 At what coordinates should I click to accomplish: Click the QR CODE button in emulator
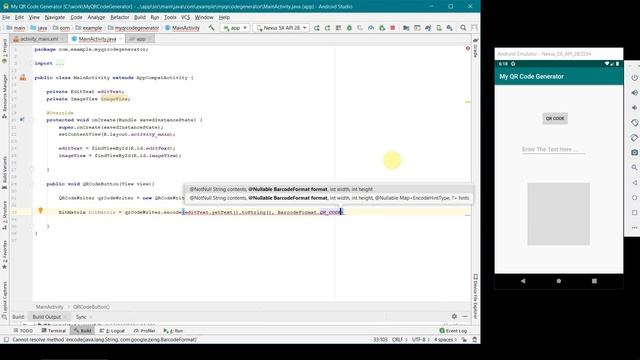(555, 118)
